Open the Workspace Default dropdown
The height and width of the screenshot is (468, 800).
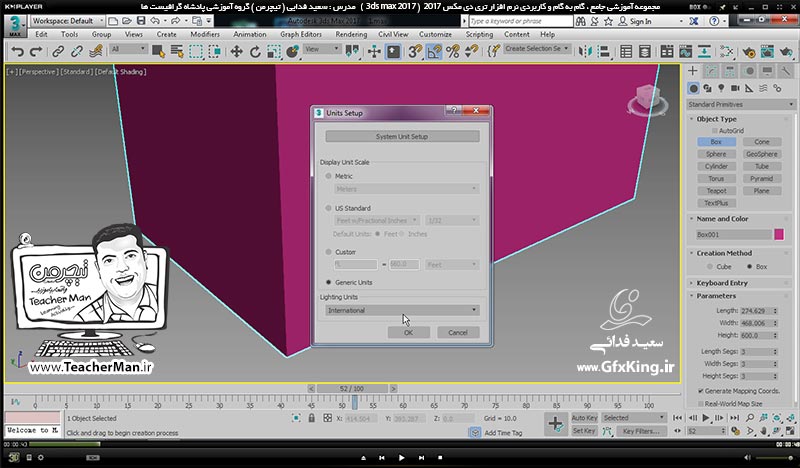67,21
